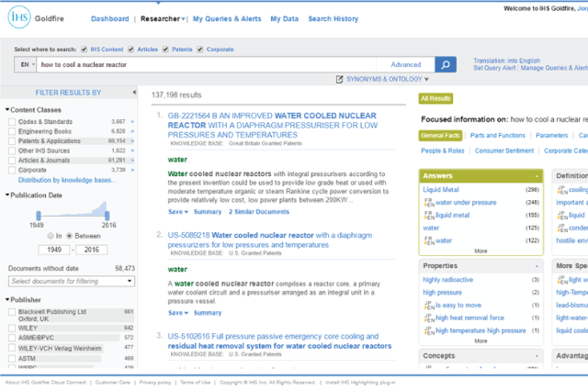The height and width of the screenshot is (391, 588).
Task: Click Liquid Metal answer link
Action: 441,190
